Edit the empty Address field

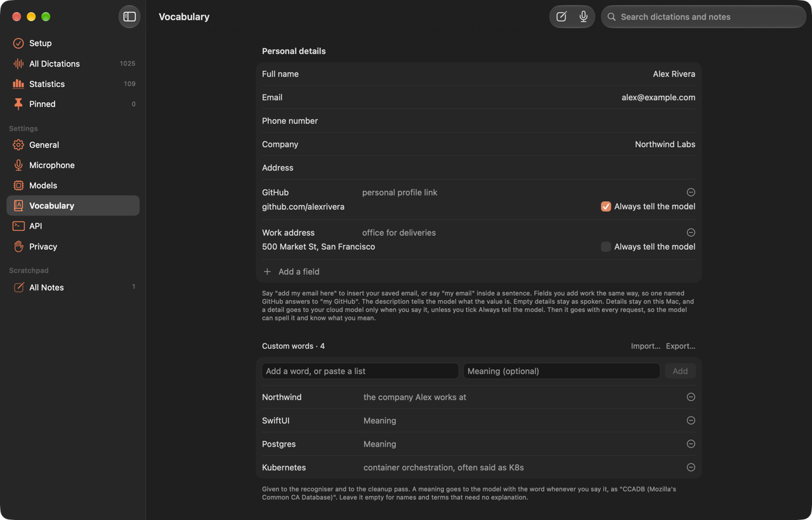coord(478,167)
